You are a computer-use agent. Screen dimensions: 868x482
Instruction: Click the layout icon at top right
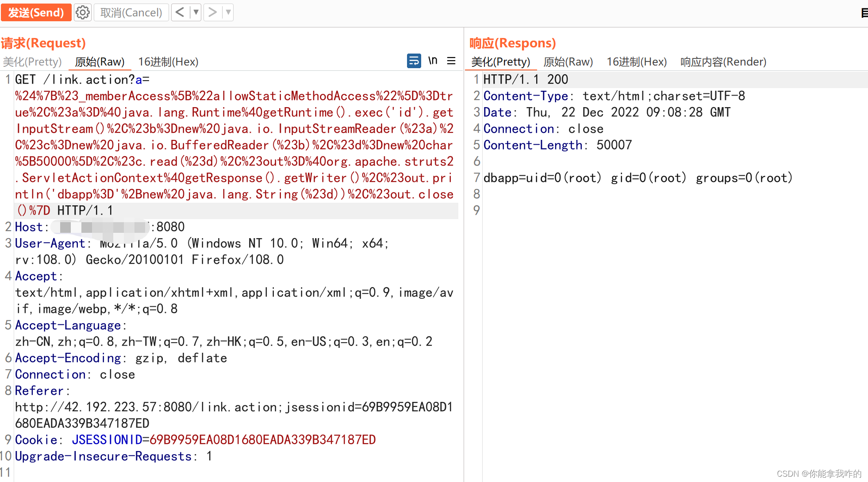(864, 13)
